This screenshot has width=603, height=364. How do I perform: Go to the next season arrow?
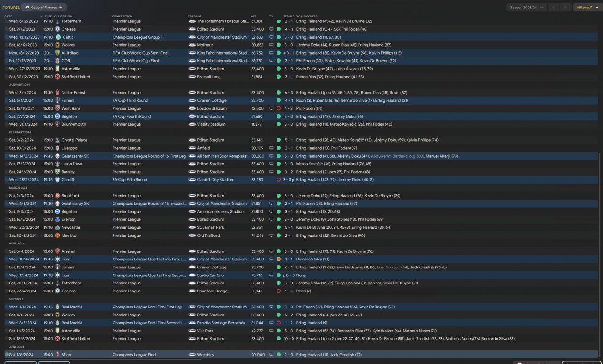point(566,8)
